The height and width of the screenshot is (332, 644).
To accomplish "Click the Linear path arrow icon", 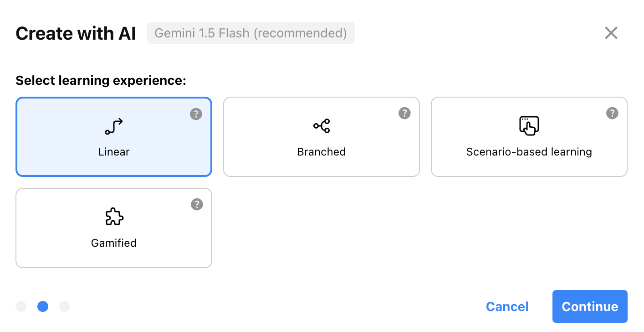I will (x=114, y=126).
